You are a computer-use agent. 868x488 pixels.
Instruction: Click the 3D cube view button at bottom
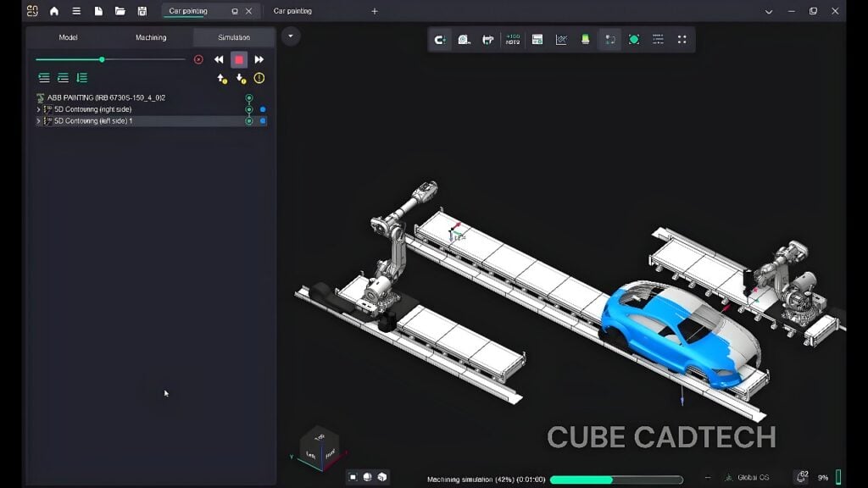tap(382, 477)
